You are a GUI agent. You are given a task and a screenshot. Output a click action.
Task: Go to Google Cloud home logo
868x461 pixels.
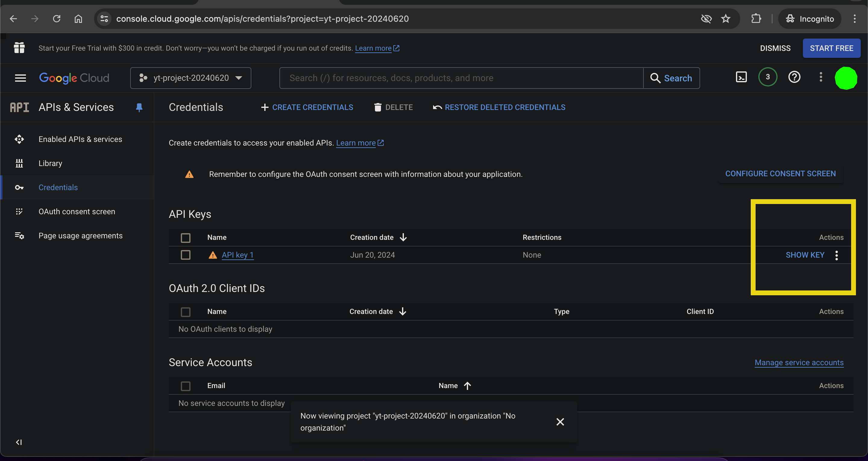(74, 78)
